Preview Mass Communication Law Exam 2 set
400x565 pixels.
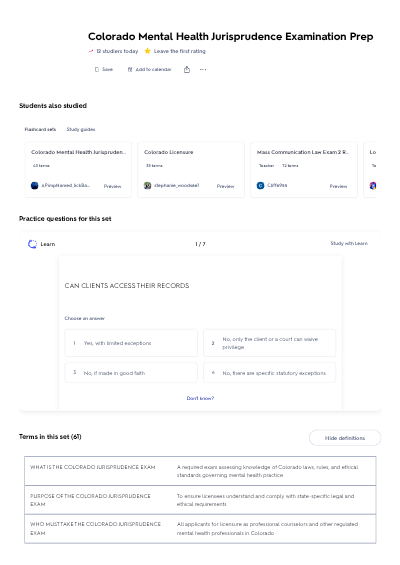pyautogui.click(x=338, y=186)
